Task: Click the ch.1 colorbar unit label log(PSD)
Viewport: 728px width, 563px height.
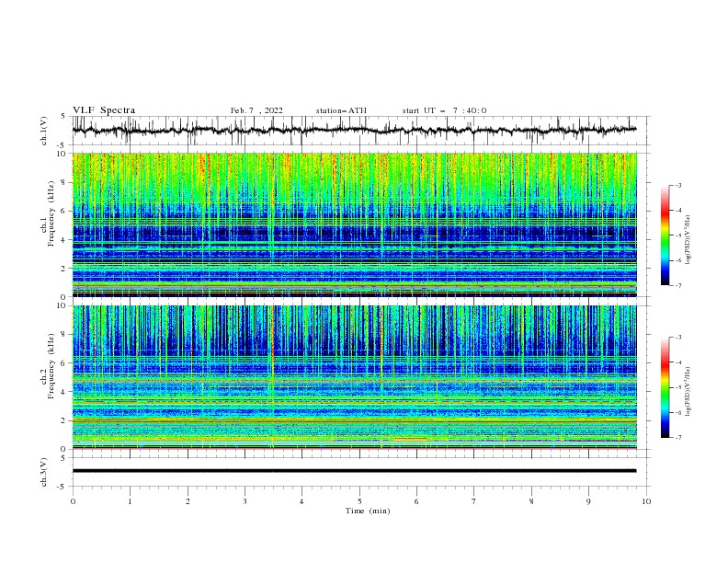Action: [x=688, y=239]
